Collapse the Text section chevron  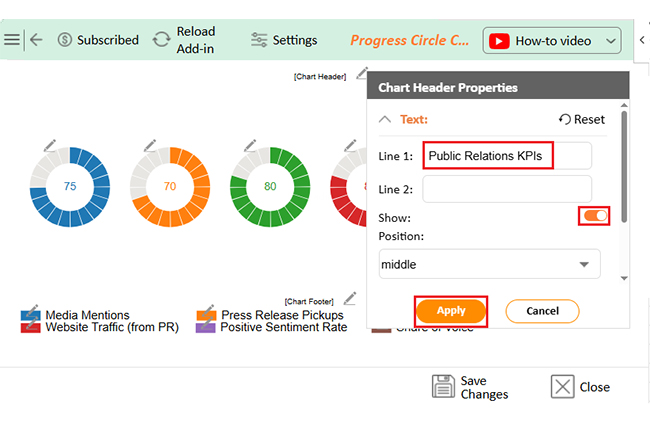tap(385, 119)
